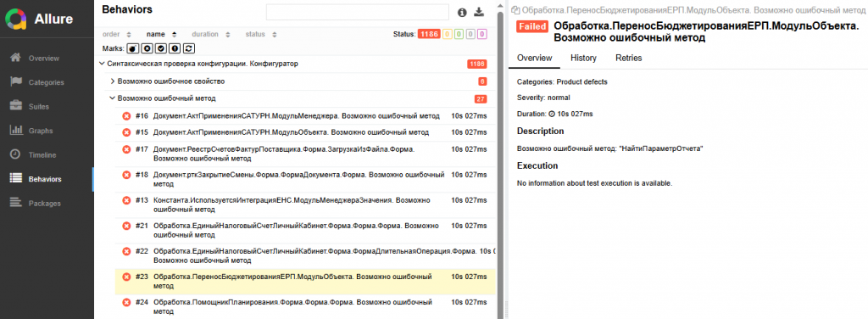
Task: Toggle the unknown (purple) status filter
Action: click(x=481, y=34)
